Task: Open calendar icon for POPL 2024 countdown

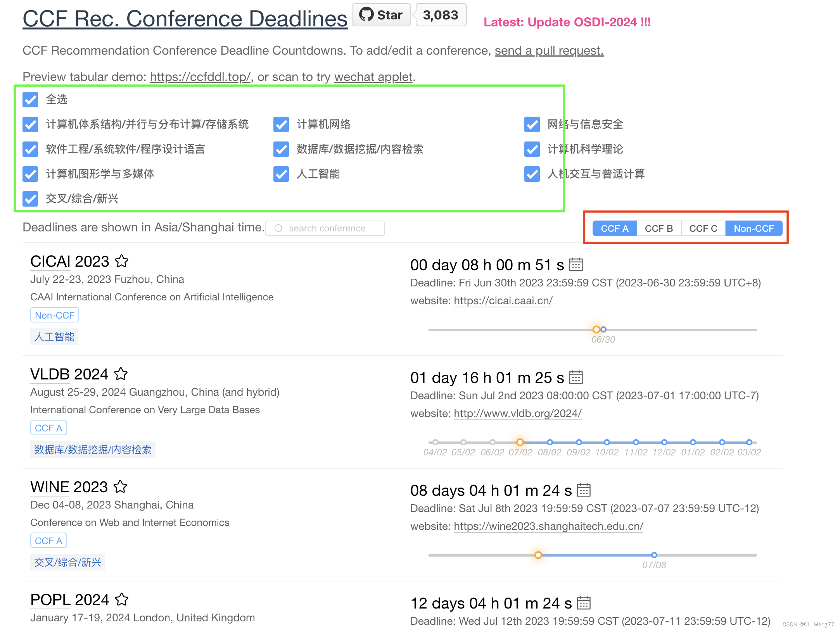Action: pos(584,603)
